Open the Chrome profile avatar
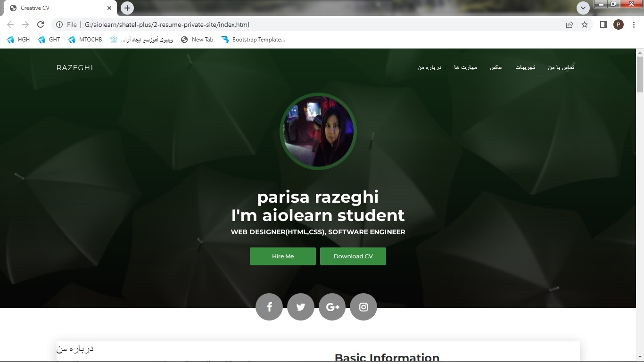The width and height of the screenshot is (644, 362). [619, 25]
